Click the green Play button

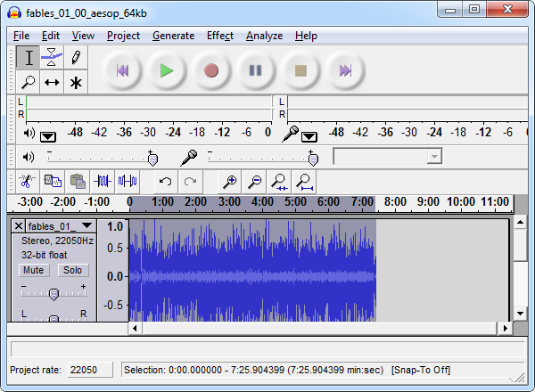click(167, 70)
